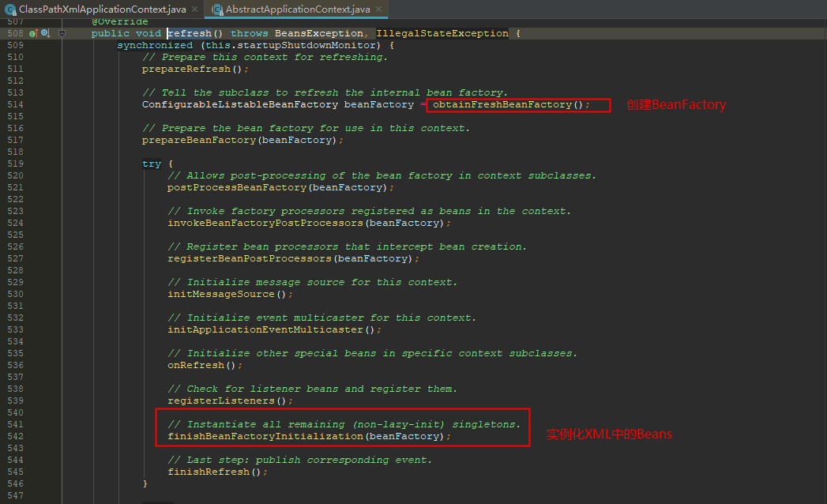The height and width of the screenshot is (504, 827).
Task: Click line number 514 in gutter
Action: (15, 104)
